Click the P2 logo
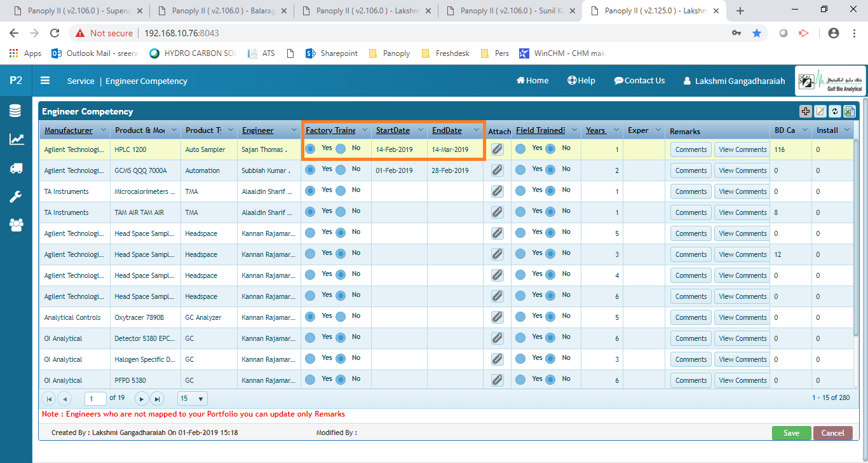Viewport: 868px width, 463px height. point(16,81)
